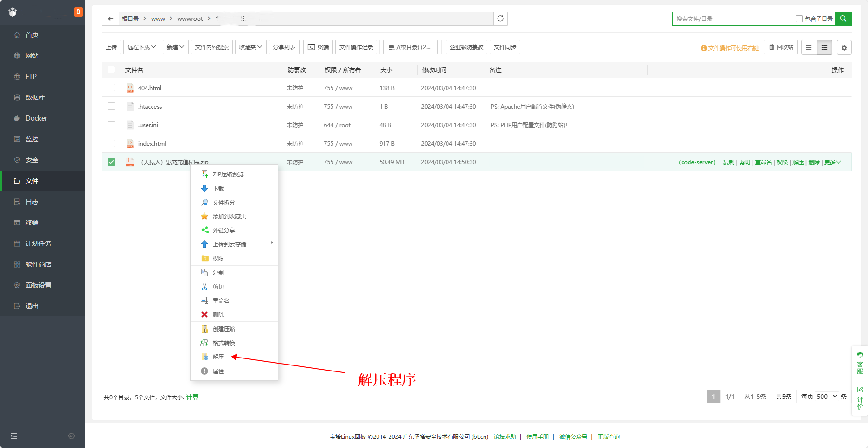868x448 pixels.
Task: Expand the 远程下载 dropdown
Action: [141, 47]
